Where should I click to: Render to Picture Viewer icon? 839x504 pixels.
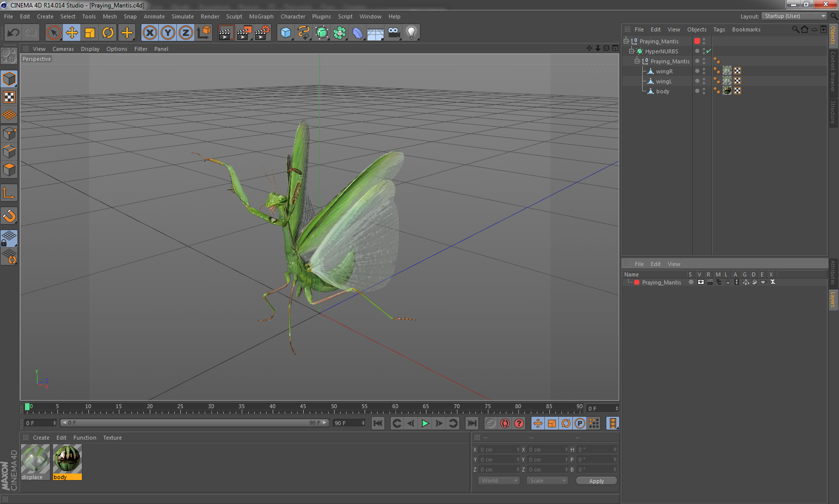(x=244, y=33)
